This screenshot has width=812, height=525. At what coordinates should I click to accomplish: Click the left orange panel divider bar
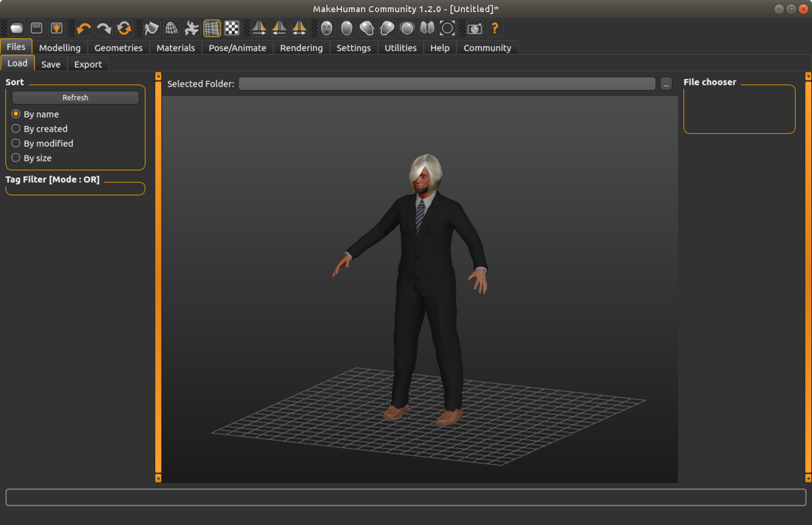coord(158,276)
